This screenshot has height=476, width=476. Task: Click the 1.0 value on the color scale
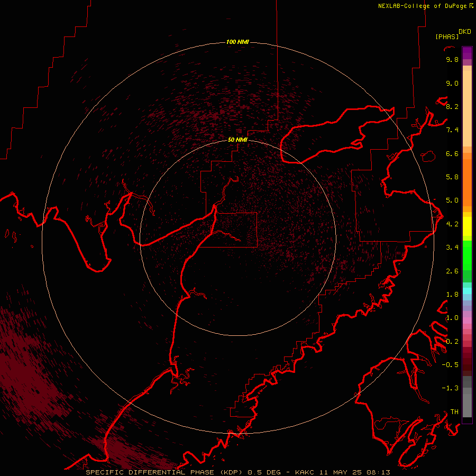pos(452,318)
